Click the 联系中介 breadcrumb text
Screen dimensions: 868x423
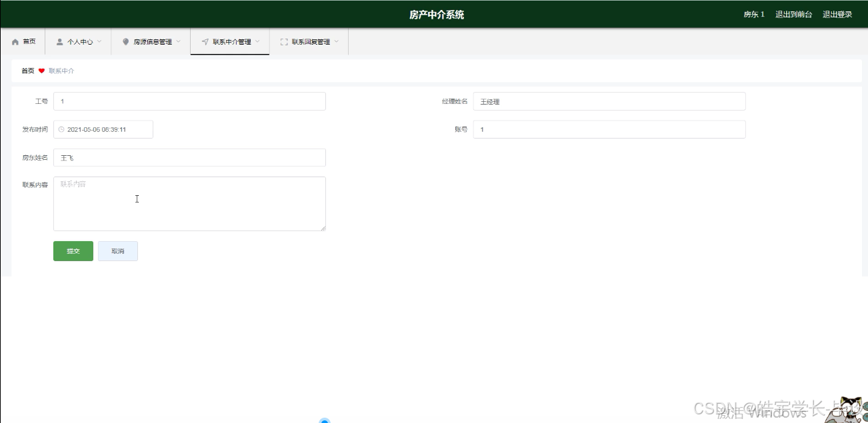click(61, 71)
